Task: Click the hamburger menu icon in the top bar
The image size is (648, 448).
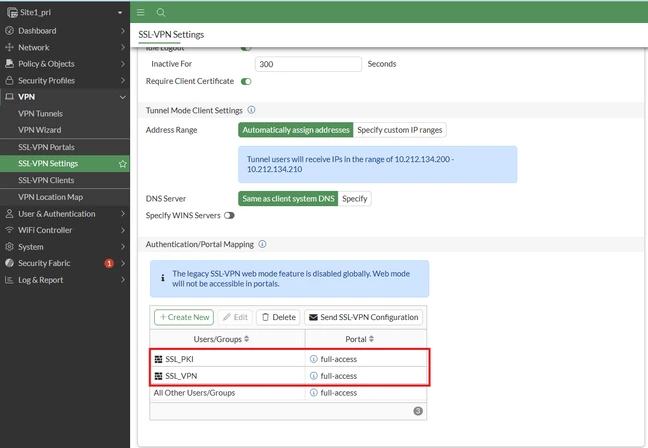Action: pos(141,12)
